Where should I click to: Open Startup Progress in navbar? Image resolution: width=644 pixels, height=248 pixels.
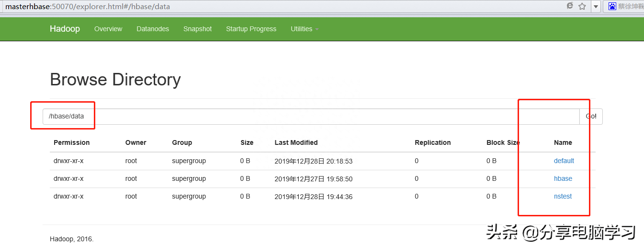click(x=251, y=29)
